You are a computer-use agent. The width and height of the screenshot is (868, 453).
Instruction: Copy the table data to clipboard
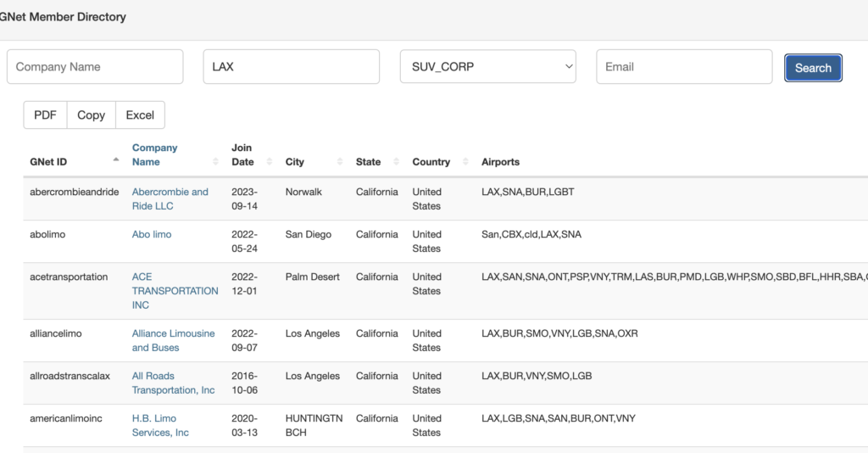91,115
